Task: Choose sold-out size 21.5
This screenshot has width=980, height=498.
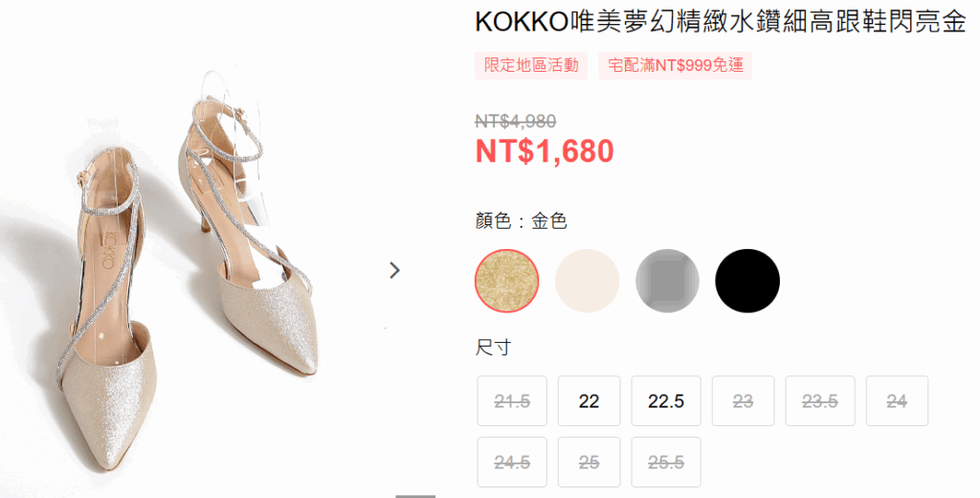Action: pyautogui.click(x=512, y=401)
